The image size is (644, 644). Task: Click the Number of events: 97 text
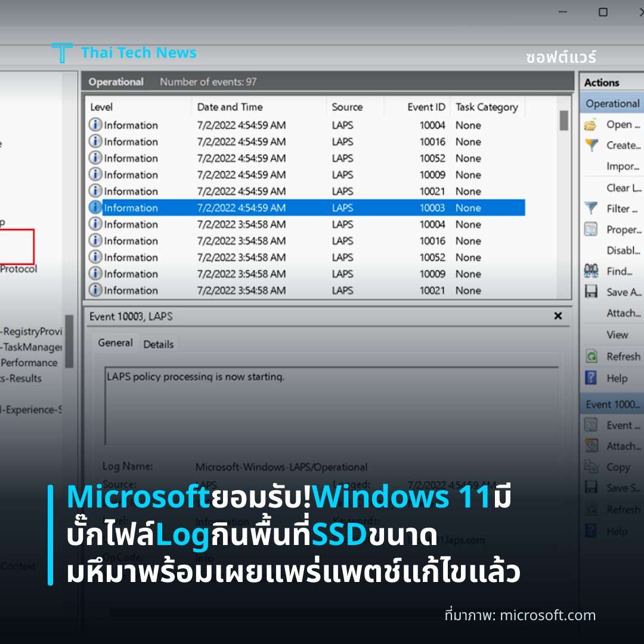[x=208, y=82]
